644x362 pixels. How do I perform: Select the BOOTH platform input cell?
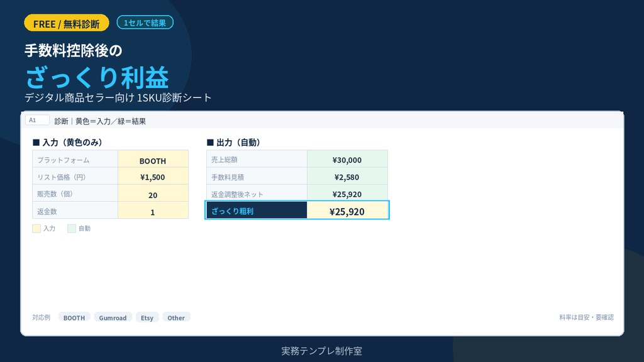[153, 159]
